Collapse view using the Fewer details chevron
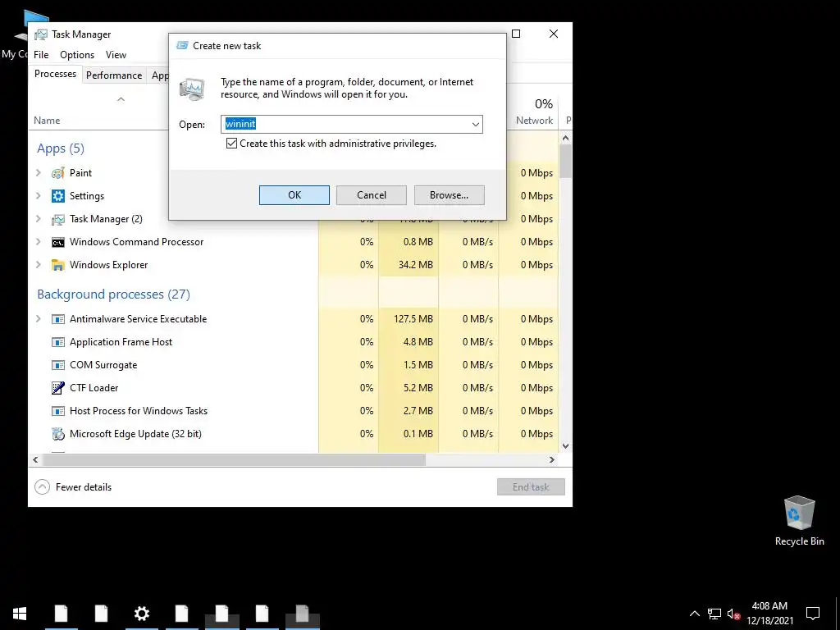 pyautogui.click(x=42, y=487)
